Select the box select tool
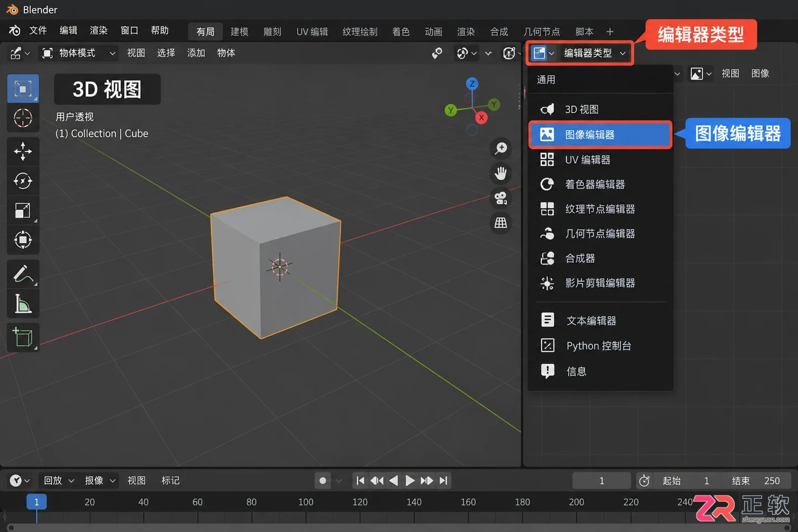This screenshot has width=798, height=532. [x=23, y=89]
